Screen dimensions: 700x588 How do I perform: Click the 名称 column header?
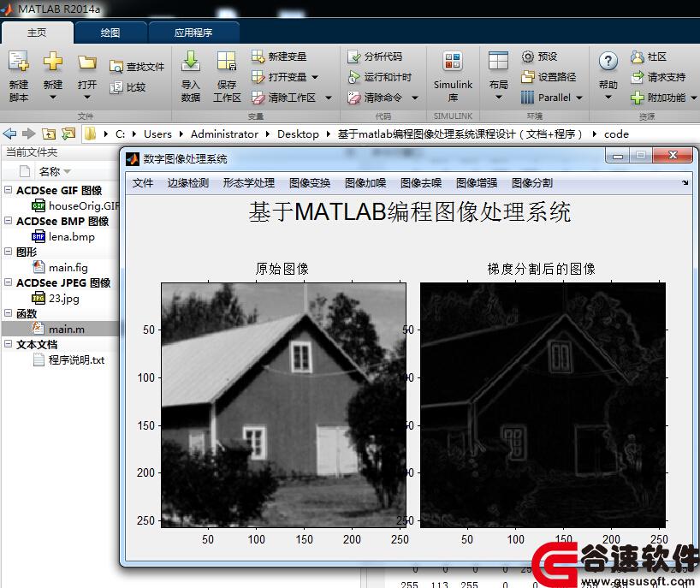(49, 171)
